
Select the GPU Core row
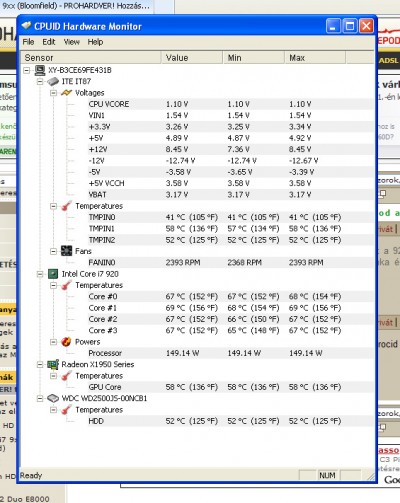230,387
